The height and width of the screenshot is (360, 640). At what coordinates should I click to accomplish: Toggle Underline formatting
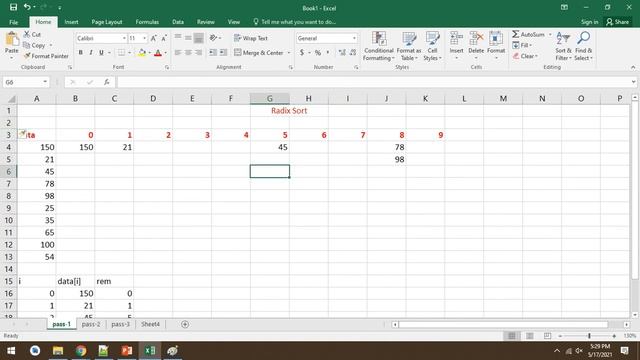click(x=101, y=53)
